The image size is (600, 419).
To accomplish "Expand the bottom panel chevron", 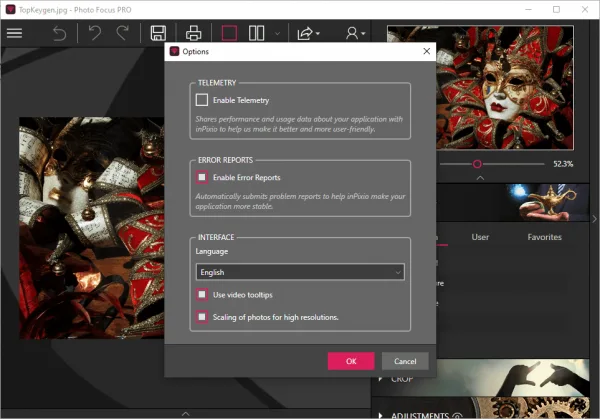I will (x=185, y=414).
